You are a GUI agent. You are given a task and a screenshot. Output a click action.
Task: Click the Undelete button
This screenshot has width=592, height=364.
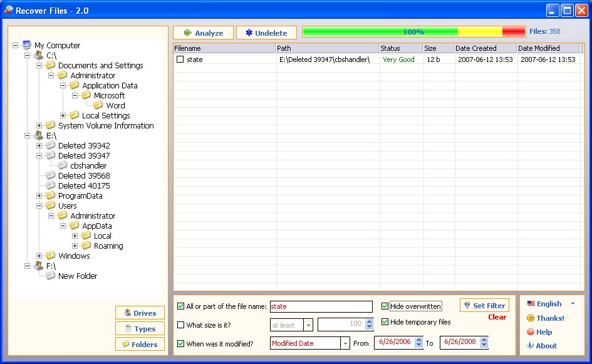(266, 33)
